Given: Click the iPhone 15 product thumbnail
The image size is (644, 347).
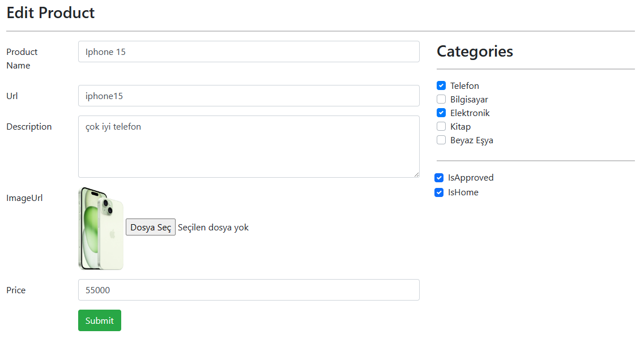Looking at the screenshot, I should point(101,228).
